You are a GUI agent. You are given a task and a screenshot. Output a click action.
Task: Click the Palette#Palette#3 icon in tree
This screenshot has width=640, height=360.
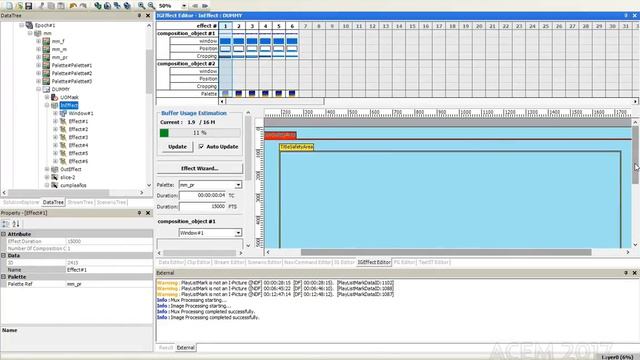(x=46, y=81)
